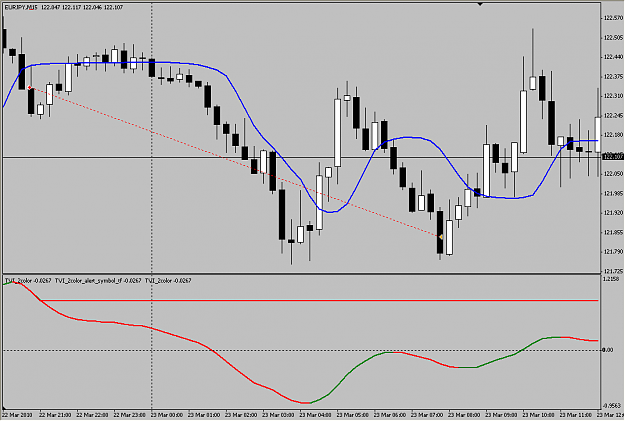Click the -0.9563 indicator scale minimum

pyautogui.click(x=613, y=405)
